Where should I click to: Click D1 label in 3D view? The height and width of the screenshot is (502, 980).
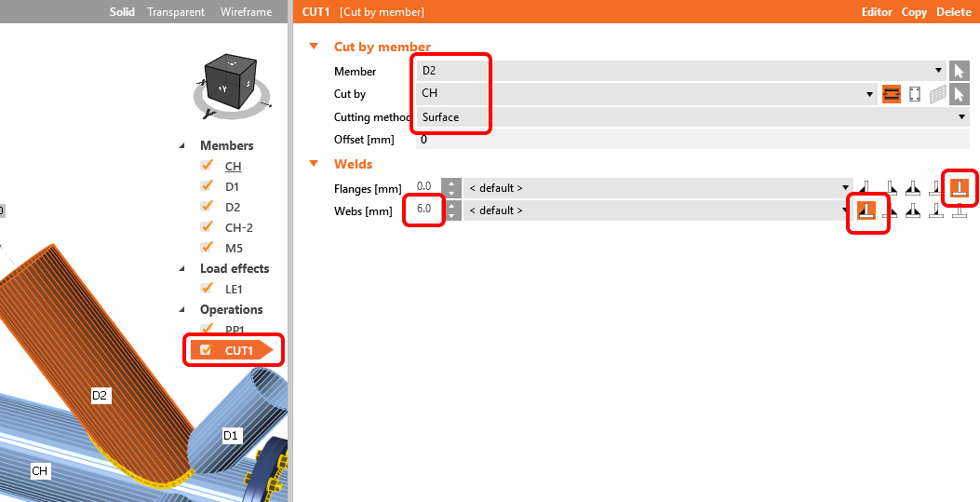pyautogui.click(x=231, y=435)
